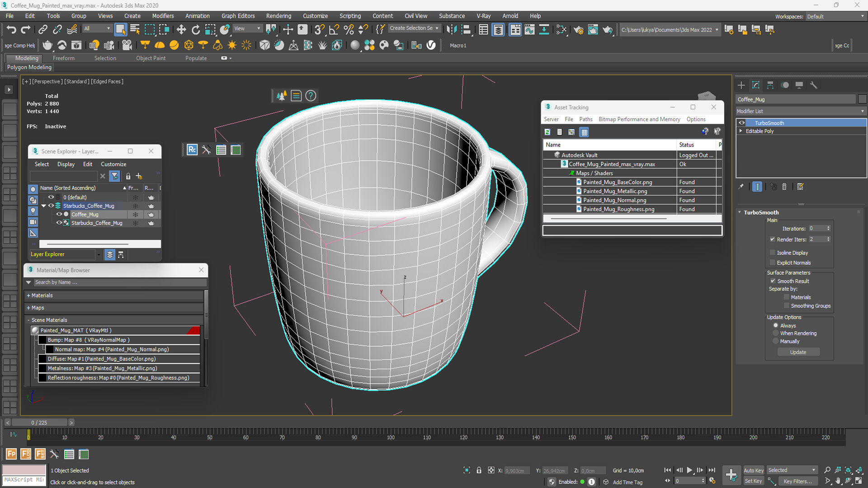Switch to the Freeform ribbon tab
Viewport: 868px width, 488px height.
coord(63,58)
